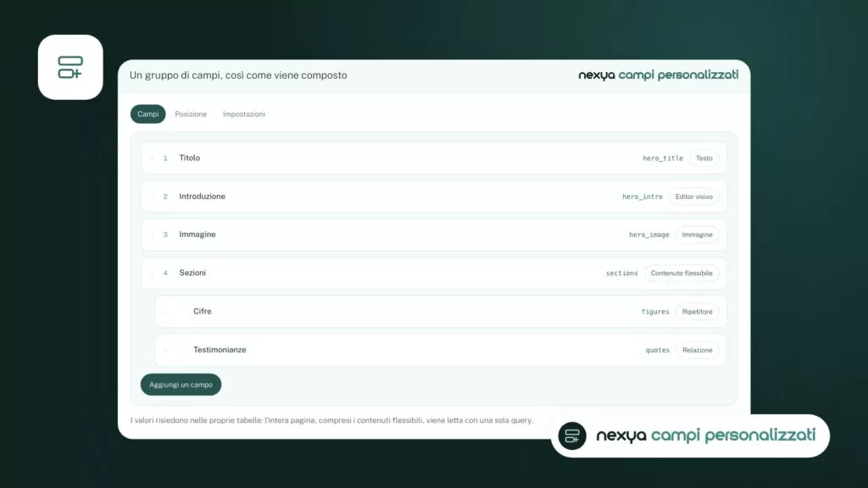Click row number 4 beside Sezioni
The width and height of the screenshot is (868, 488).
[165, 274]
